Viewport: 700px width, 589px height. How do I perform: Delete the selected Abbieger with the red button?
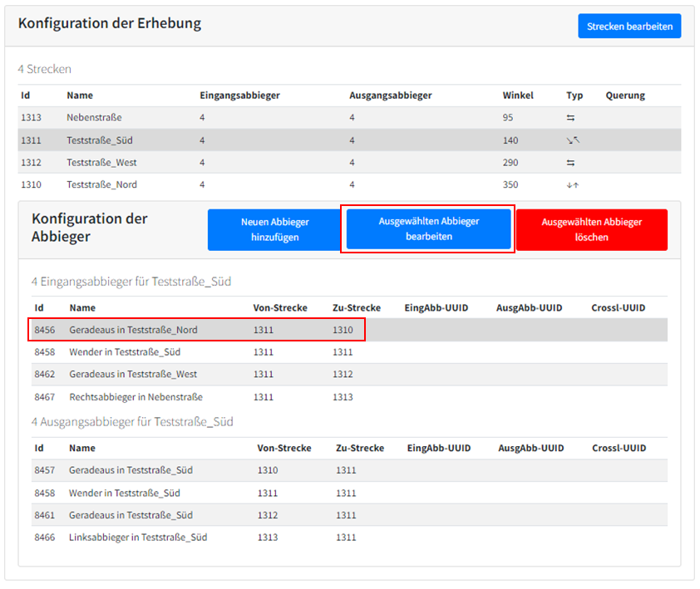(x=592, y=229)
